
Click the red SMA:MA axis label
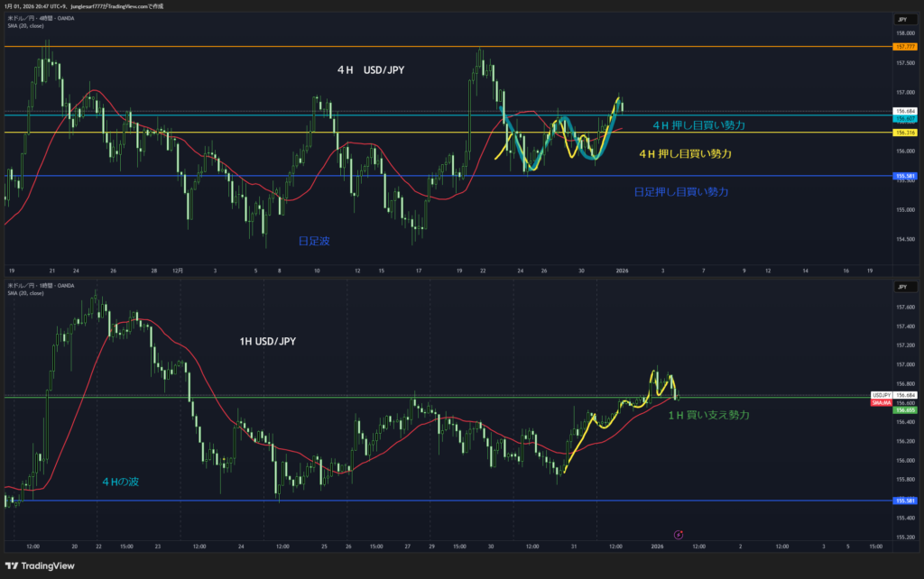tap(881, 402)
